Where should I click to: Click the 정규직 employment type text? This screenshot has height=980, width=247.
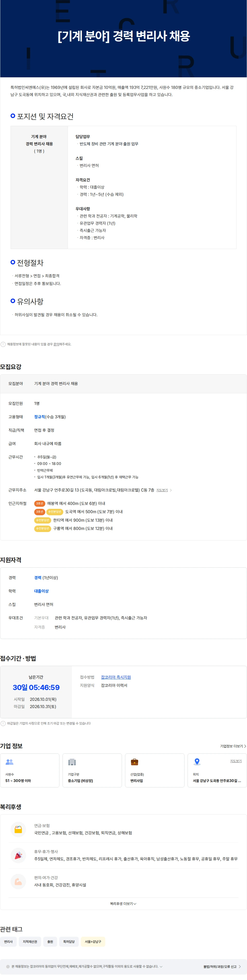point(40,417)
